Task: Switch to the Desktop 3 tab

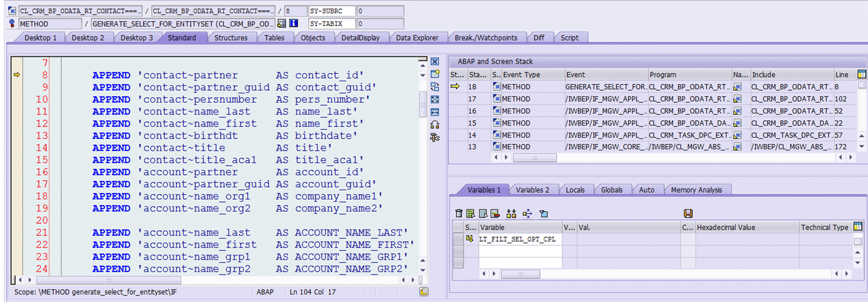Action: [x=137, y=38]
